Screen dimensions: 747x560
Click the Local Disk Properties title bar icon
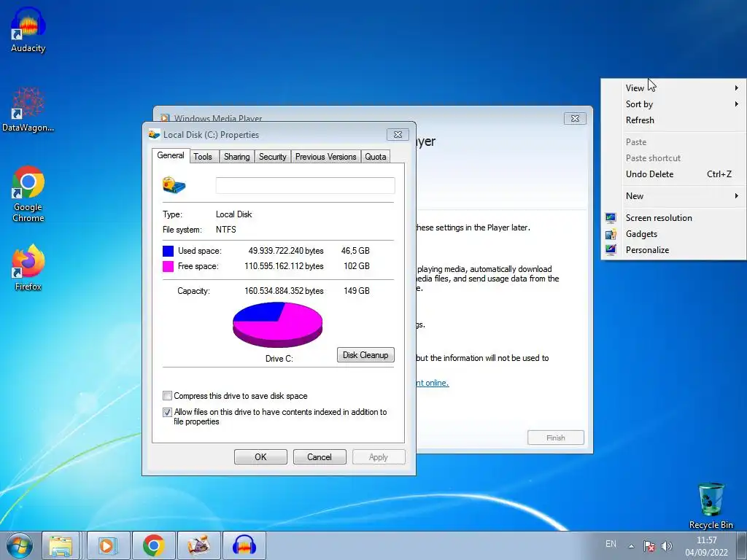click(x=154, y=134)
